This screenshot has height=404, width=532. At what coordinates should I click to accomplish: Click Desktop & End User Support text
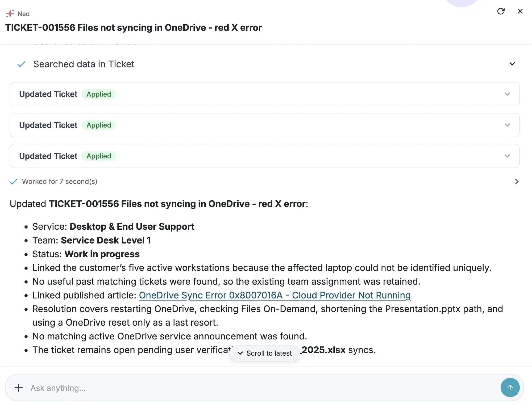[x=132, y=226]
